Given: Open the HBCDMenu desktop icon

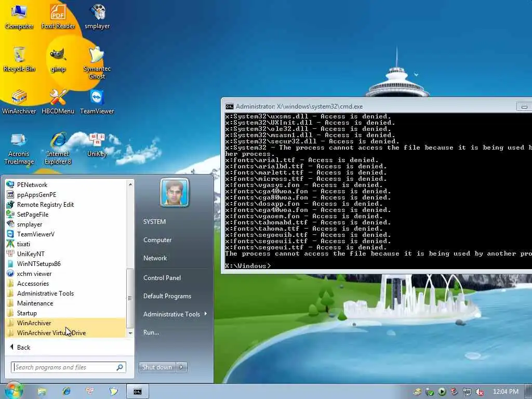Looking at the screenshot, I should (58, 101).
